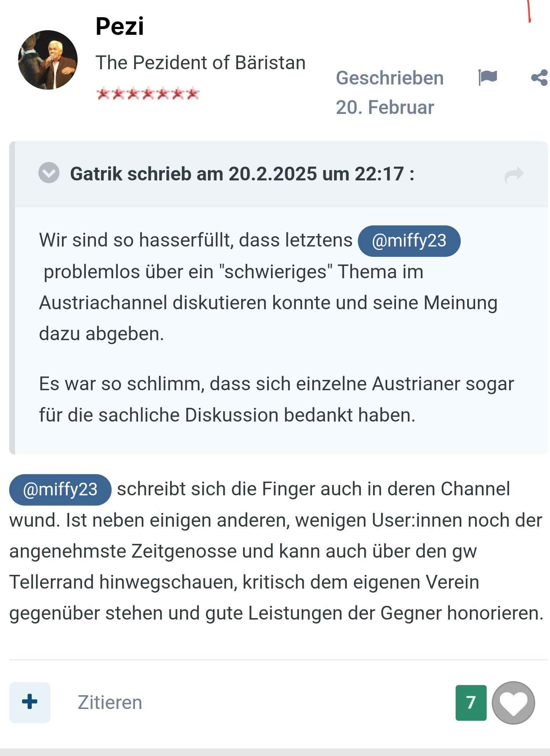The image size is (550, 756).
Task: Like the post with the heart icon
Action: (x=513, y=702)
